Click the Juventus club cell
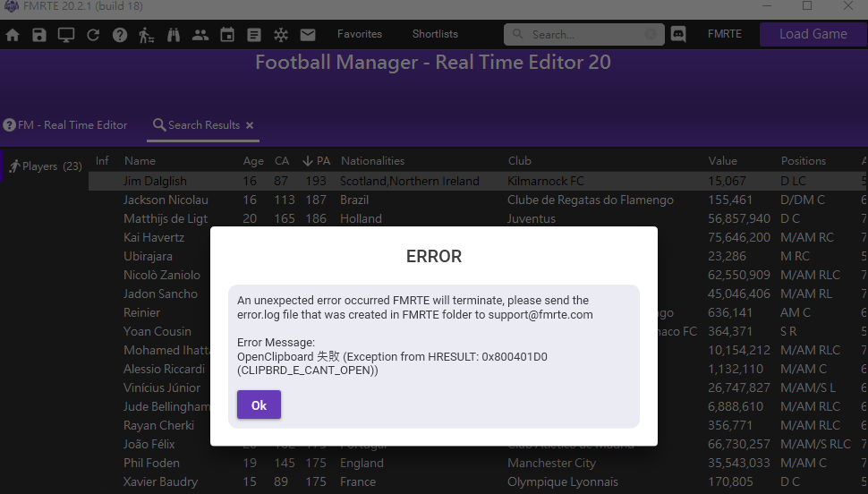 pos(531,218)
